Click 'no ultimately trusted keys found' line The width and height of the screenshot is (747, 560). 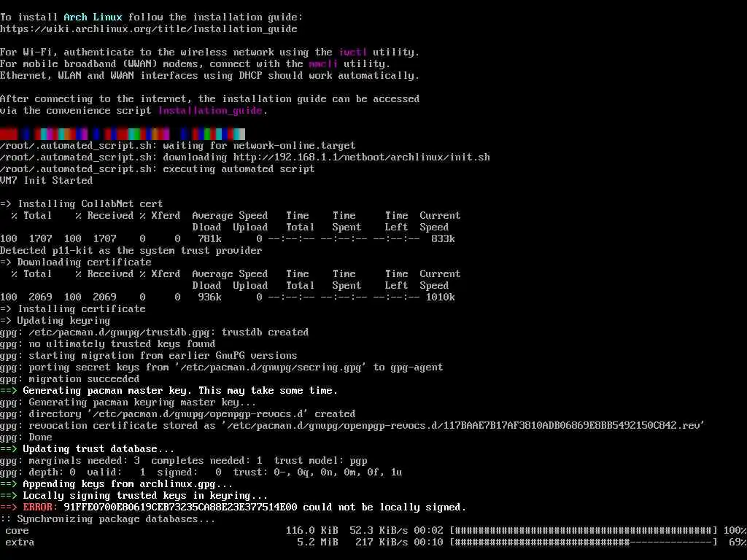pos(108,344)
